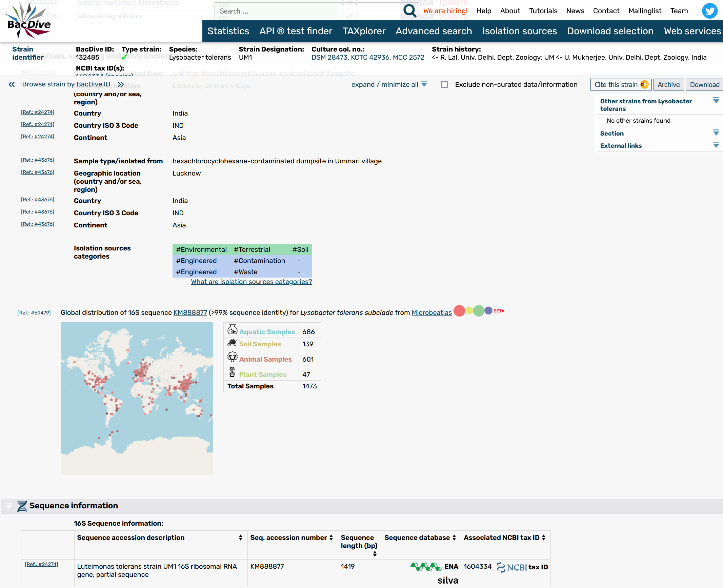This screenshot has width=723, height=588.
Task: Open the Twitter bird icon
Action: [x=710, y=11]
